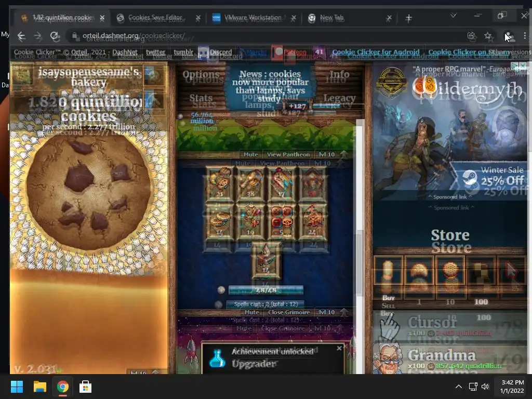Mute the building beside View Pantheon
Image resolution: width=532 pixels, height=399 pixels.
coord(251,154)
